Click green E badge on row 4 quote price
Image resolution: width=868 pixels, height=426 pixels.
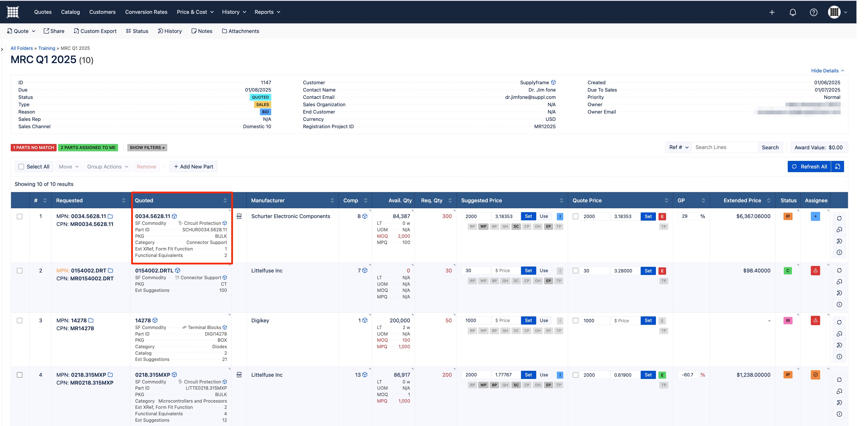662,375
